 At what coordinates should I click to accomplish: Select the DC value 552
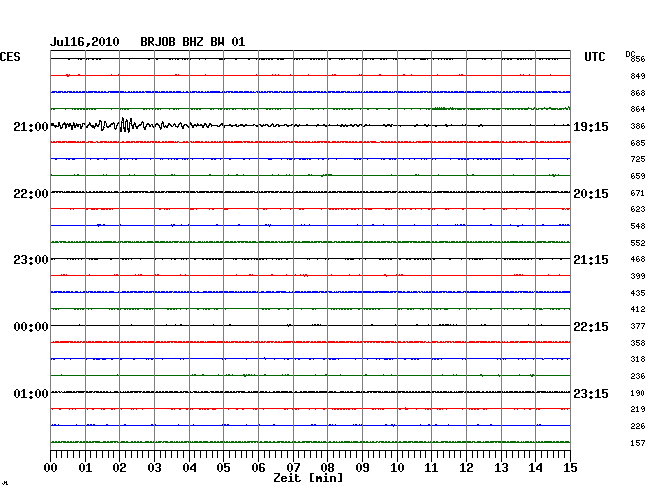pos(638,243)
